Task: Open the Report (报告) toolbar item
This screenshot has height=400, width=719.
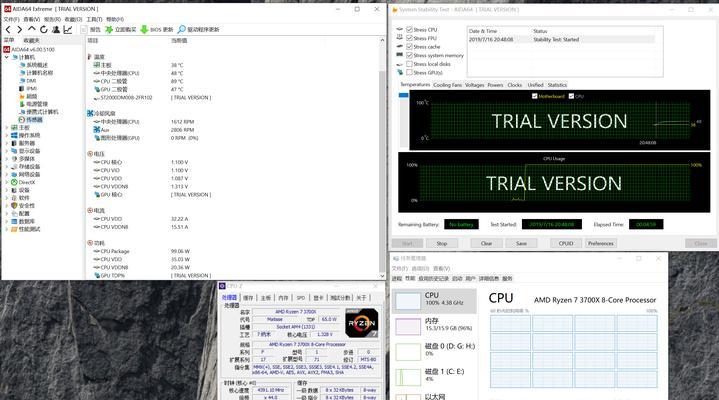Action: pyautogui.click(x=91, y=29)
